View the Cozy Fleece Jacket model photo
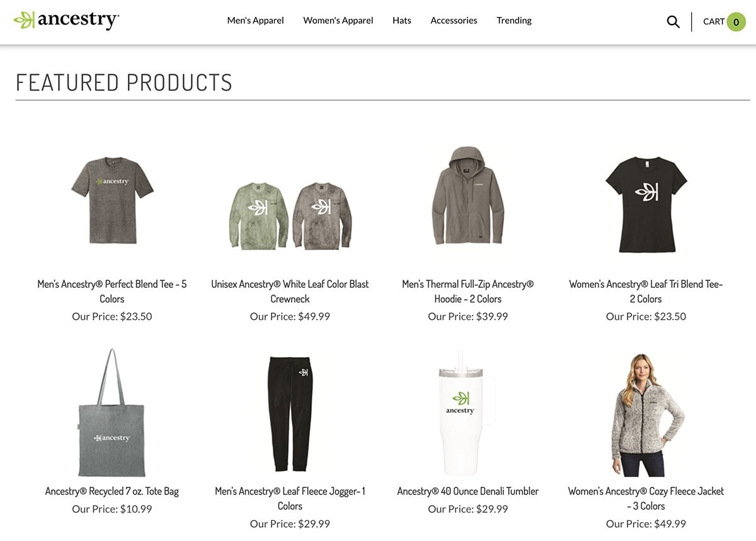This screenshot has height=541, width=756. tap(647, 415)
